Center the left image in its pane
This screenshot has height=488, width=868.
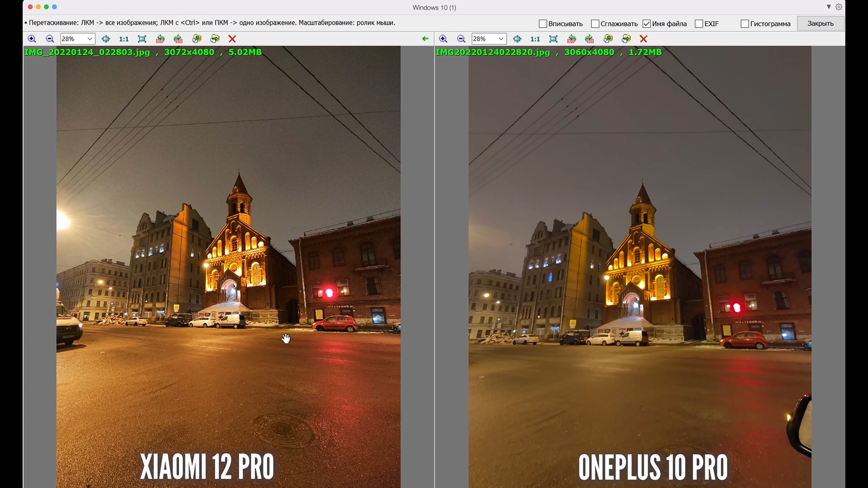(x=106, y=39)
